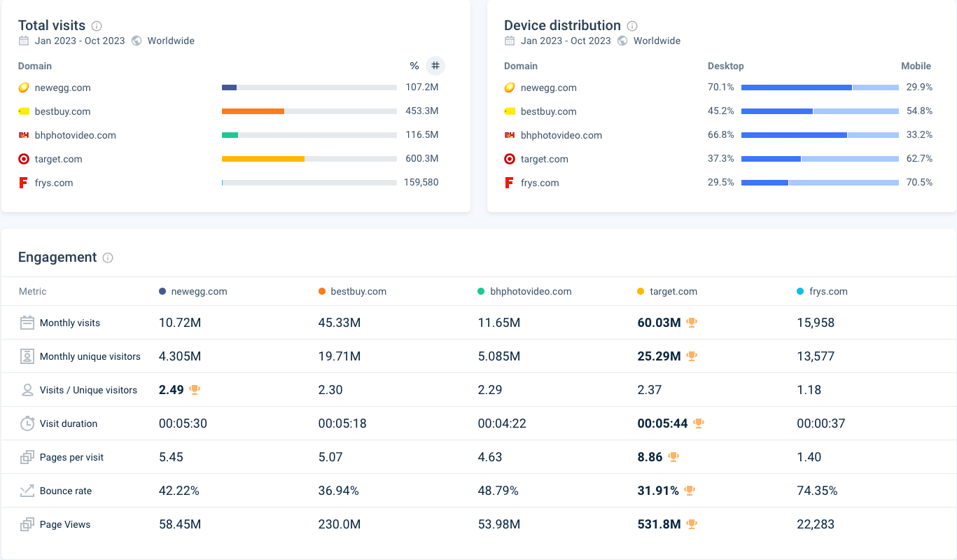Viewport: 957px width, 560px height.
Task: Click the Pages per visit icon
Action: (27, 457)
